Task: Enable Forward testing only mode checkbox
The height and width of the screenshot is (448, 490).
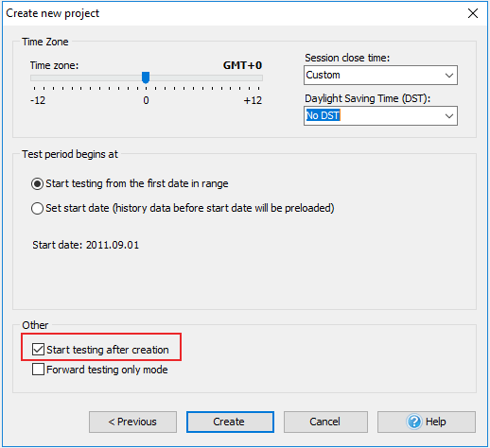Action: (38, 370)
